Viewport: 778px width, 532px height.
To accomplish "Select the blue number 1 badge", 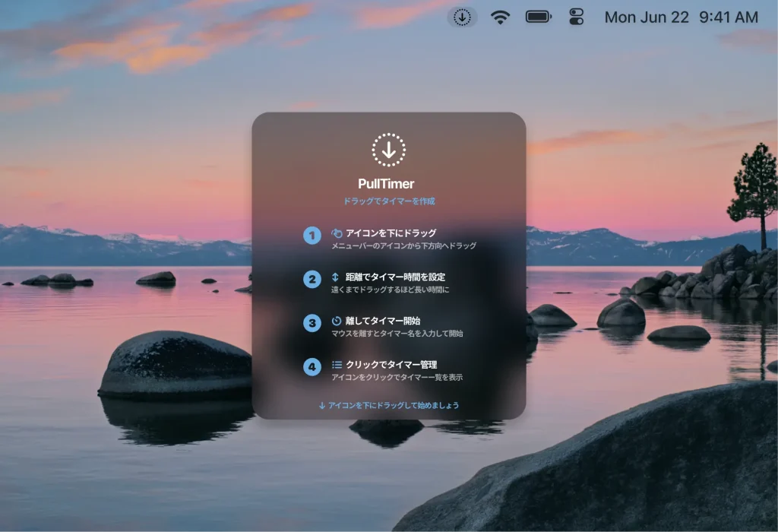I will [x=312, y=236].
